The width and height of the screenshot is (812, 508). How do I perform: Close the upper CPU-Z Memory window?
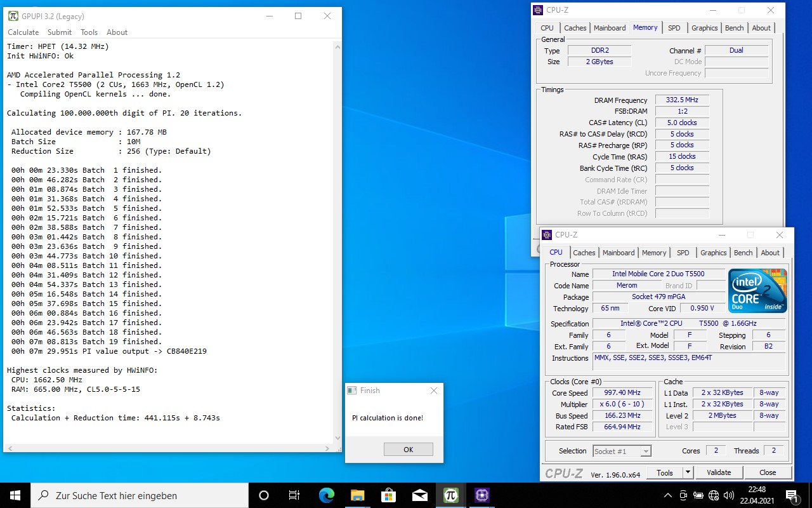[x=771, y=10]
